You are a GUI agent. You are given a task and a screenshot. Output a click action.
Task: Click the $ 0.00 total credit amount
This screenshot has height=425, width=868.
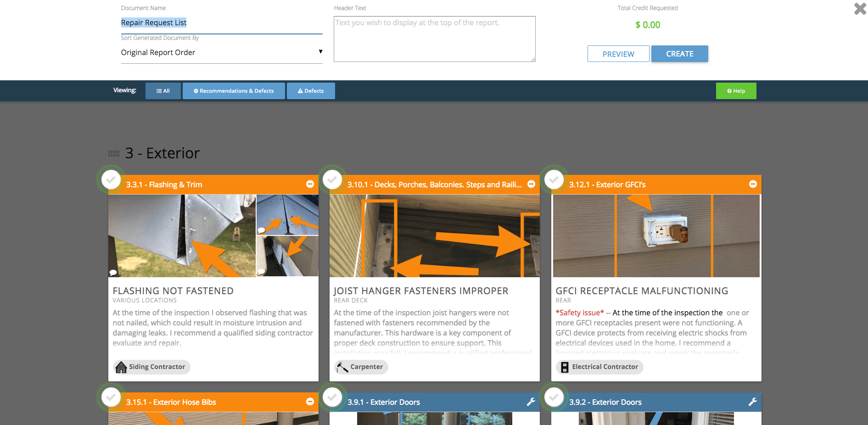click(648, 25)
